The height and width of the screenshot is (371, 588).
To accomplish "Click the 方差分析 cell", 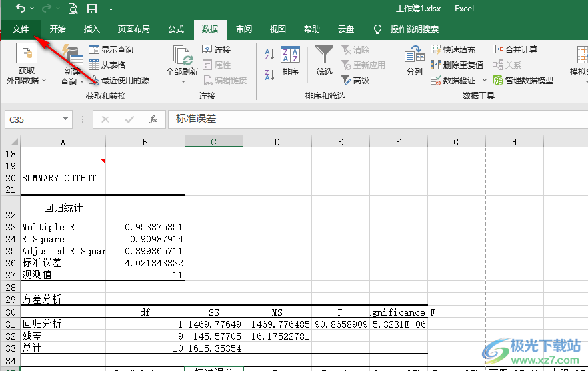I will pyautogui.click(x=63, y=299).
